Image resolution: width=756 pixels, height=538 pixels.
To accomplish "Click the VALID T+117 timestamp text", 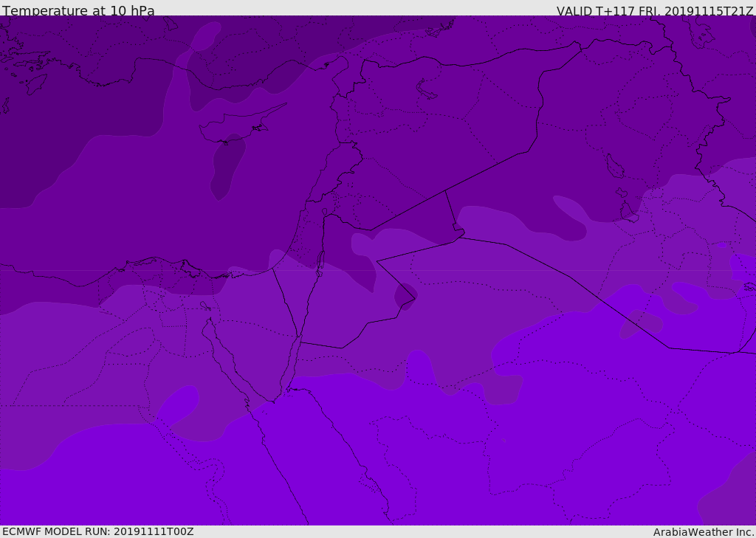I will click(x=654, y=11).
